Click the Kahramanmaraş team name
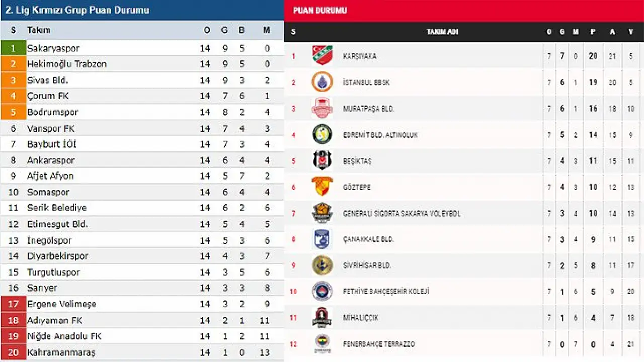Image resolution: width=644 pixels, height=362 pixels. click(x=61, y=352)
